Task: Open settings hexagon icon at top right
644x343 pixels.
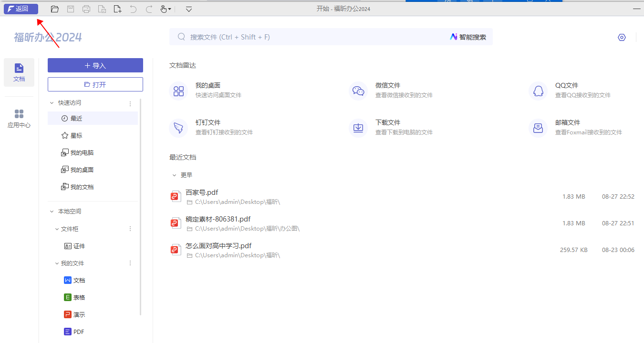Action: coord(622,37)
